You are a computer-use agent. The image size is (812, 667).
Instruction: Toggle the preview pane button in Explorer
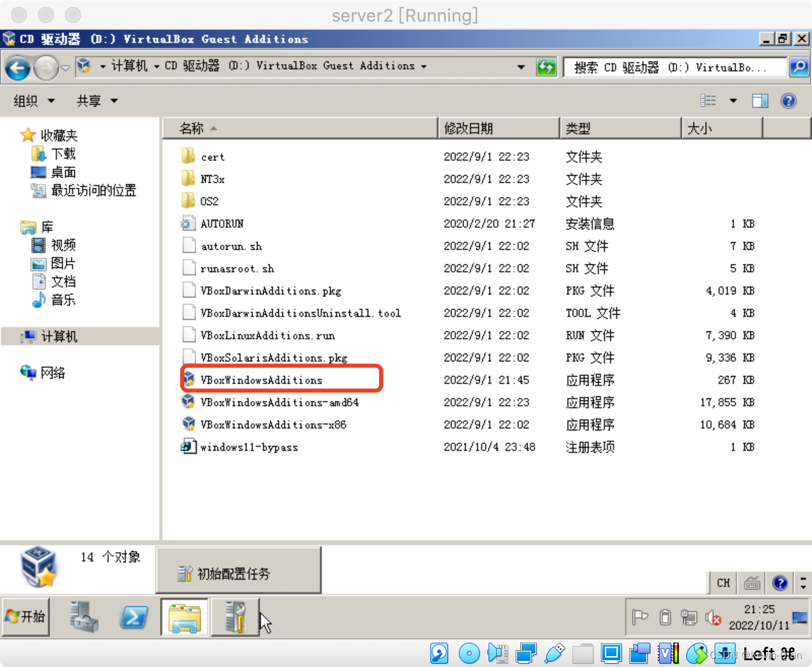759,100
